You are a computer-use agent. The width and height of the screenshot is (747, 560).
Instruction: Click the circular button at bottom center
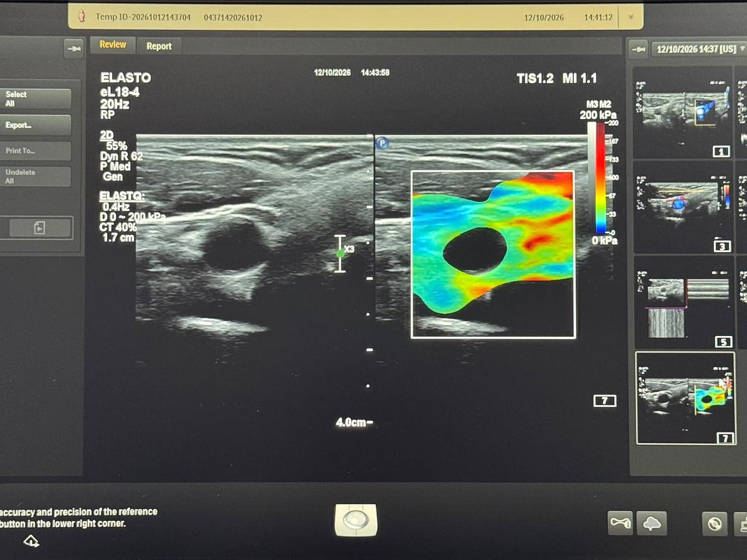(355, 520)
